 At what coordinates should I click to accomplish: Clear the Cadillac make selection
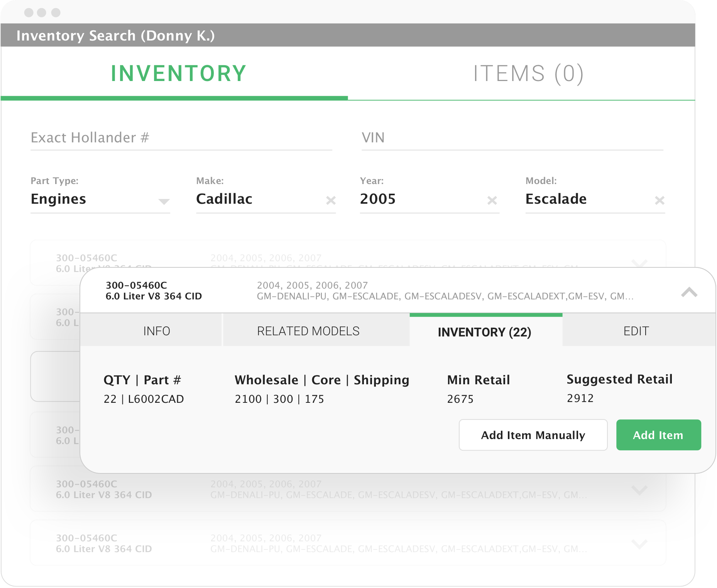pos(331,200)
